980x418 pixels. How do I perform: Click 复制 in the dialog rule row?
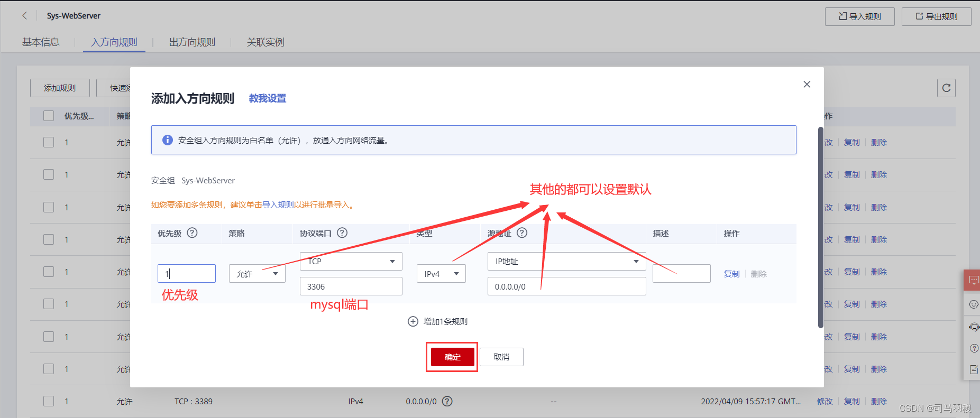[x=731, y=274]
